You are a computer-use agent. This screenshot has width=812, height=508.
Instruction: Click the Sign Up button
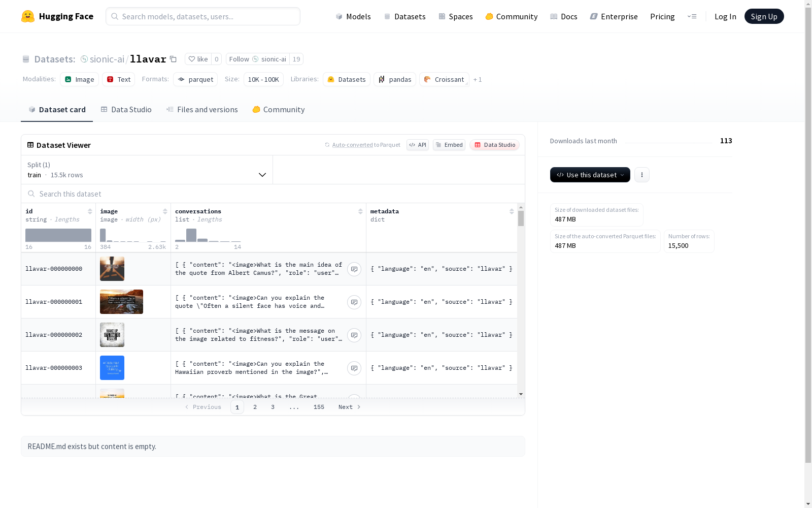764,16
